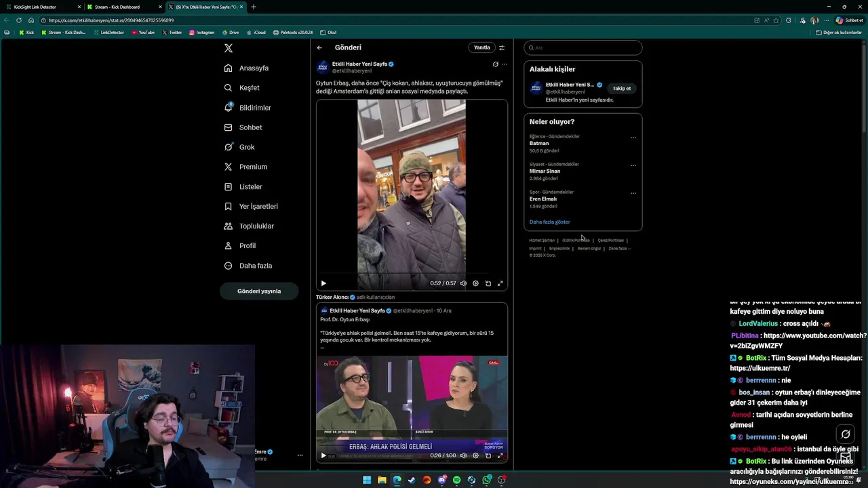Open account menu dots beside Emre
This screenshot has height=488, width=868.
pyautogui.click(x=300, y=455)
